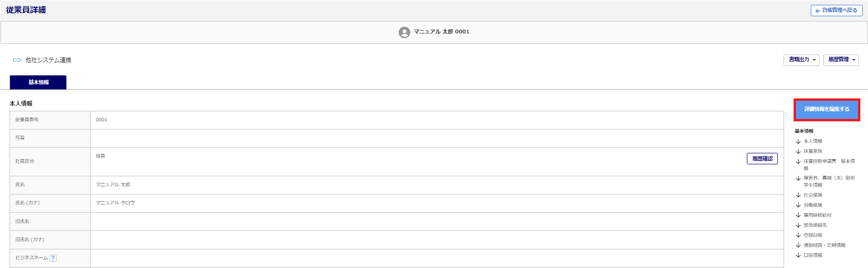The width and height of the screenshot is (868, 268).
Task: Click the arrow icon beside 労働保険
Action: point(798,205)
